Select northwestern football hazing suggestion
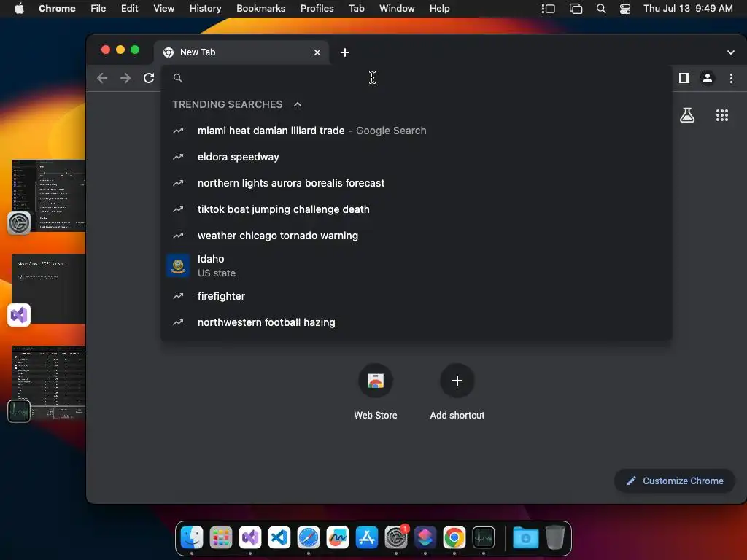Viewport: 747px width, 560px height. click(x=417, y=322)
